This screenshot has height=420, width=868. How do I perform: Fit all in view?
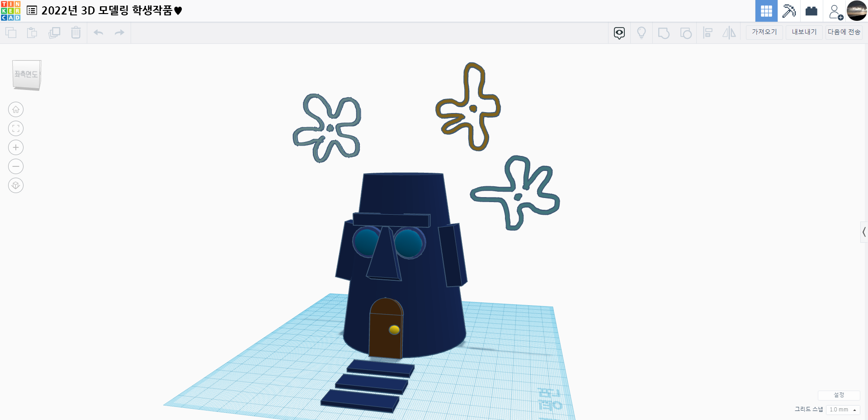(x=16, y=128)
